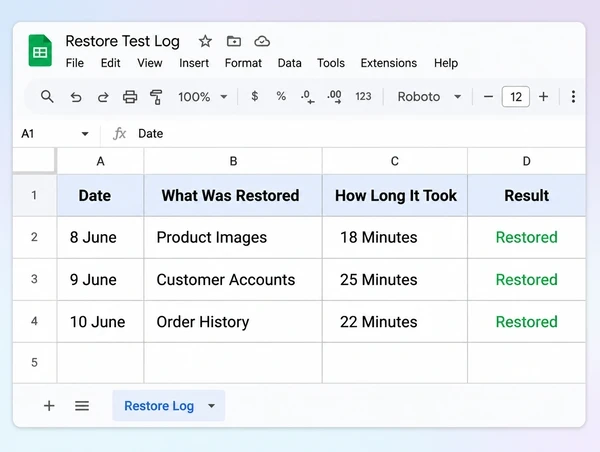Increase font size with plus button
This screenshot has width=600, height=452.
point(543,97)
